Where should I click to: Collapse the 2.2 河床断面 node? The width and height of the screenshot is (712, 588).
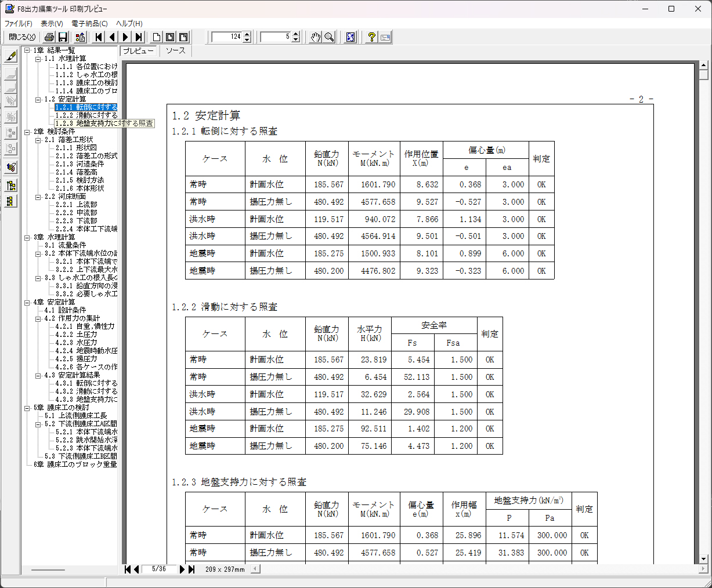pos(38,197)
